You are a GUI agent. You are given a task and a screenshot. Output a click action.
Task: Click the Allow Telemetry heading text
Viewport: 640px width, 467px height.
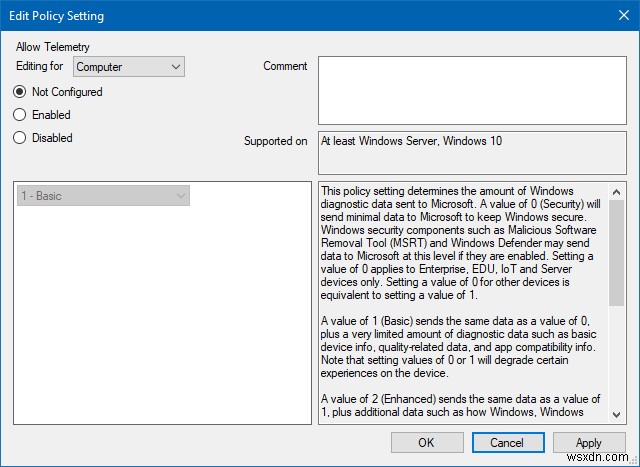click(53, 47)
